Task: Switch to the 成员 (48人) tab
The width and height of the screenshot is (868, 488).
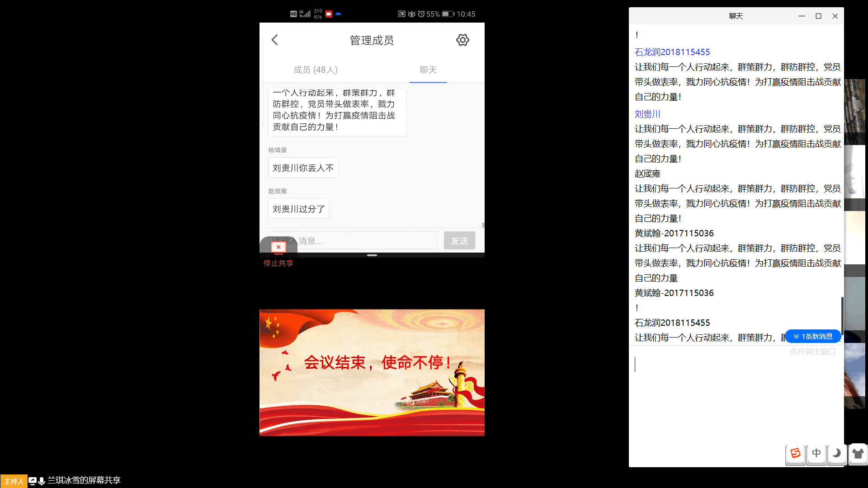Action: pos(316,70)
